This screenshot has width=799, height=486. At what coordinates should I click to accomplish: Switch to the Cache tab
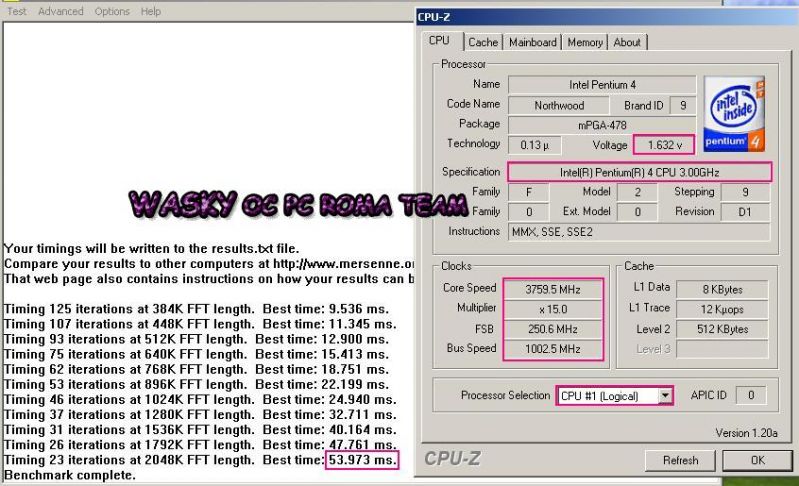coord(483,42)
